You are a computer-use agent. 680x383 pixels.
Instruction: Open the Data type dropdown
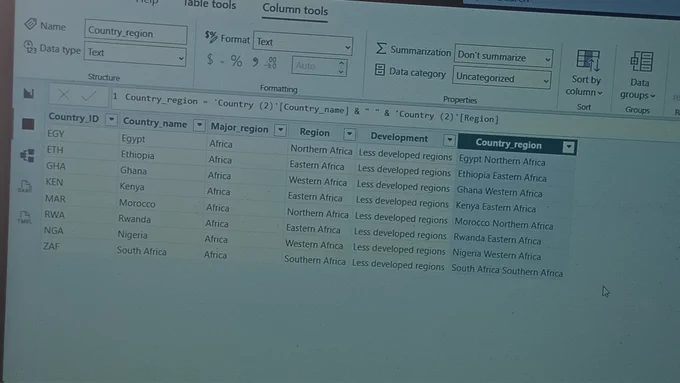point(135,54)
